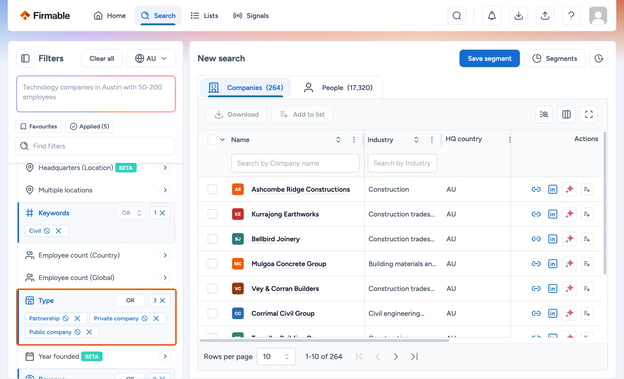This screenshot has width=624, height=379.
Task: Click Search by Industry field
Action: click(x=402, y=163)
